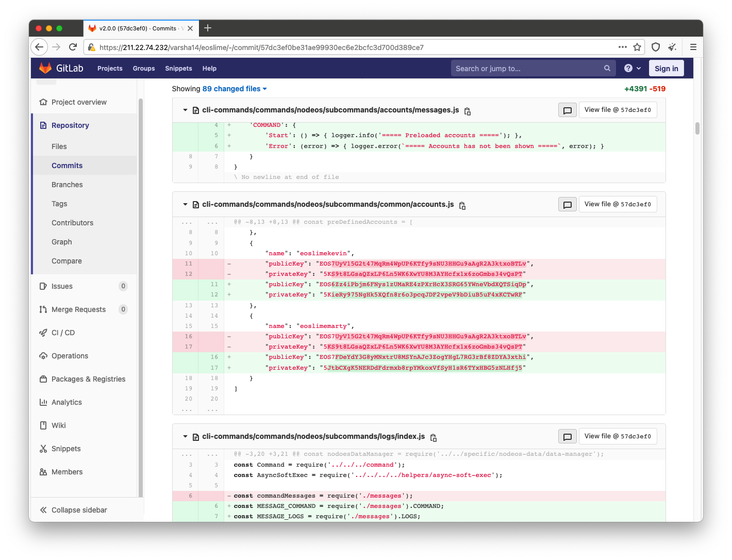Copy file path of messages.js
Viewport: 732px width, 560px height.
point(468,111)
